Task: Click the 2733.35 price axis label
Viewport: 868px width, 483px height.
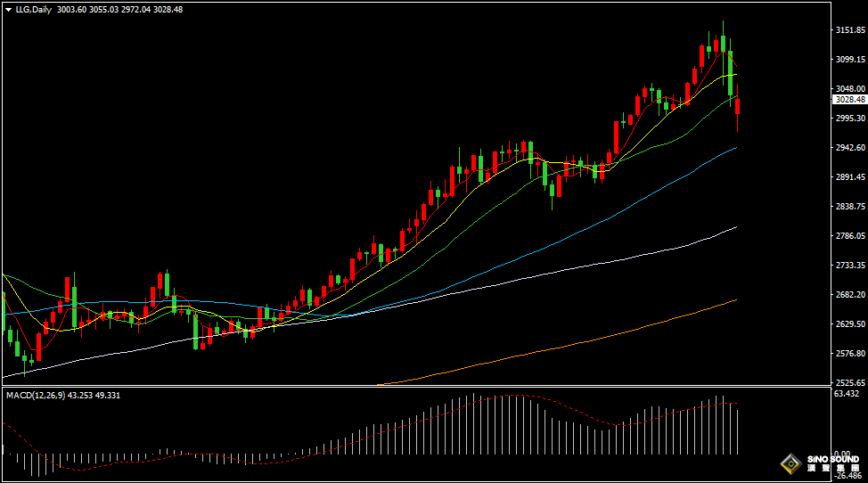Action: [850, 265]
